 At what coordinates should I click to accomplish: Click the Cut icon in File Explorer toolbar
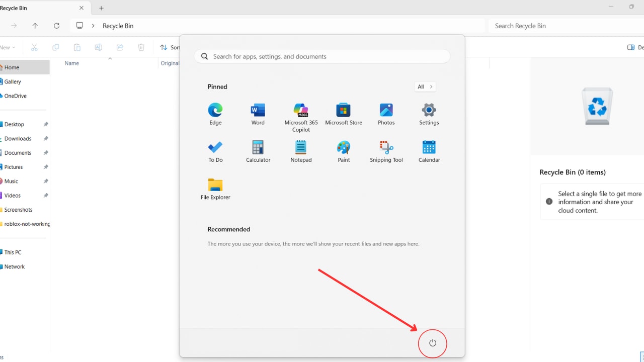34,47
